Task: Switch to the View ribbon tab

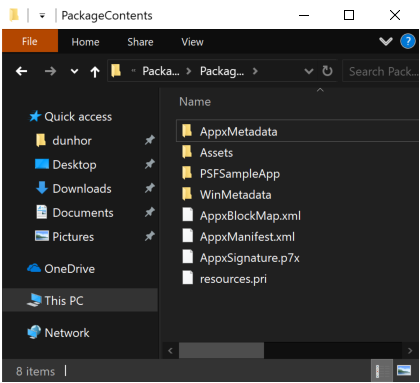Action: pyautogui.click(x=192, y=42)
